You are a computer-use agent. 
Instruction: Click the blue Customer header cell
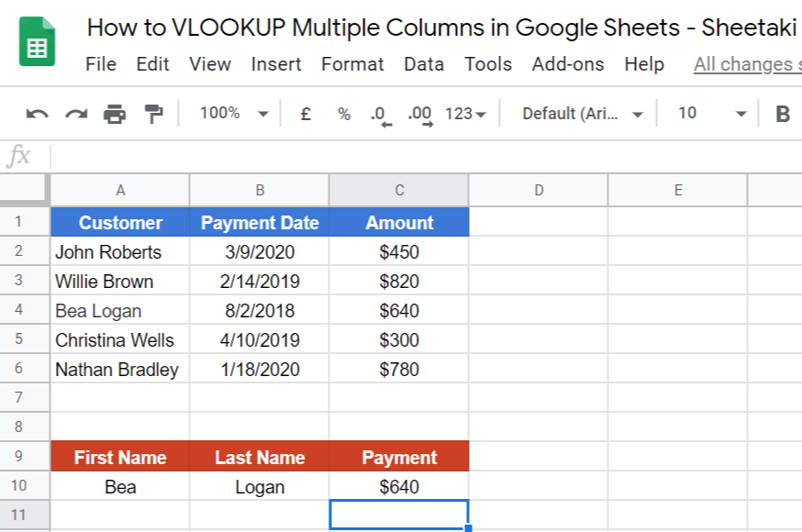120,222
